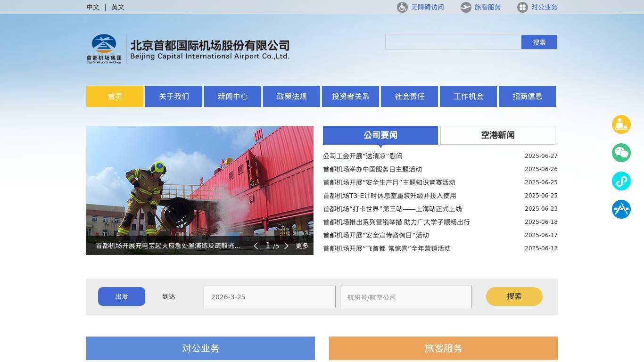Switch to the 空港新闻 tab
The height and width of the screenshot is (362, 644).
497,135
